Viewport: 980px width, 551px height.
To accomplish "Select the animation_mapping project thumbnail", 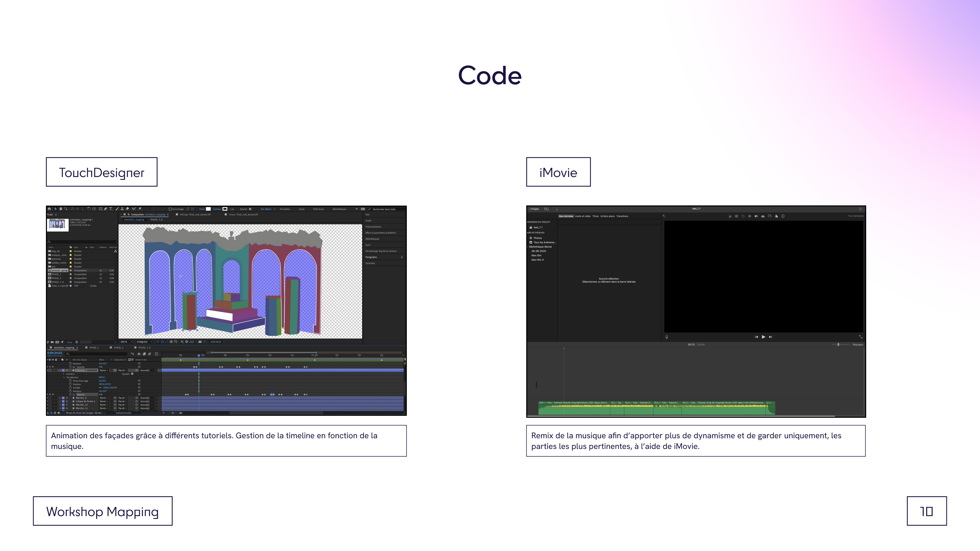I will click(57, 225).
